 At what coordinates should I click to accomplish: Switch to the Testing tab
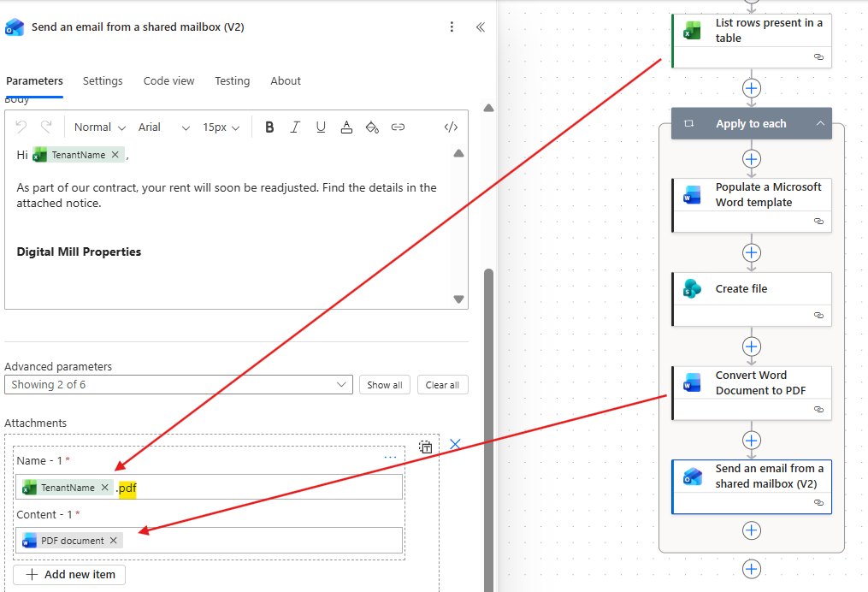[x=232, y=81]
